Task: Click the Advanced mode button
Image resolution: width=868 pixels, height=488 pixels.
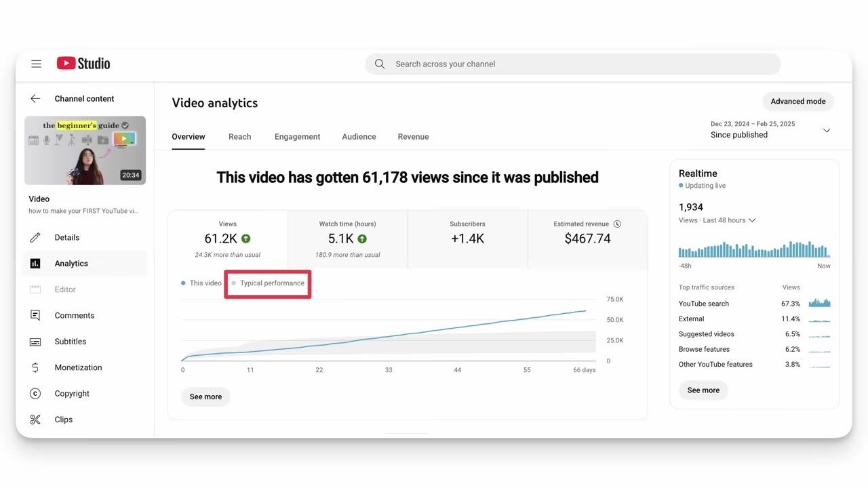Action: point(798,102)
